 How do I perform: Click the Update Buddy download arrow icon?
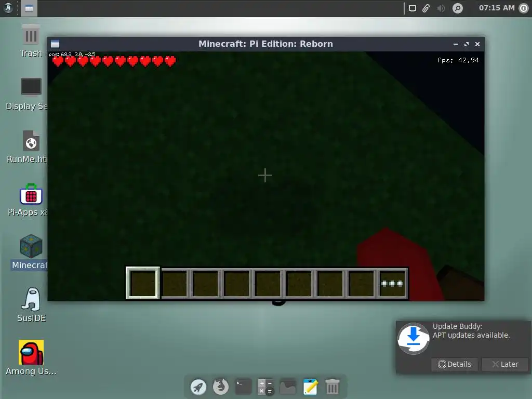413,339
